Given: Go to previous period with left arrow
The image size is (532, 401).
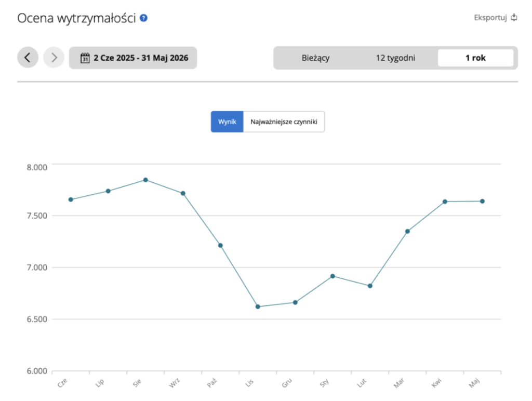Looking at the screenshot, I should point(28,58).
